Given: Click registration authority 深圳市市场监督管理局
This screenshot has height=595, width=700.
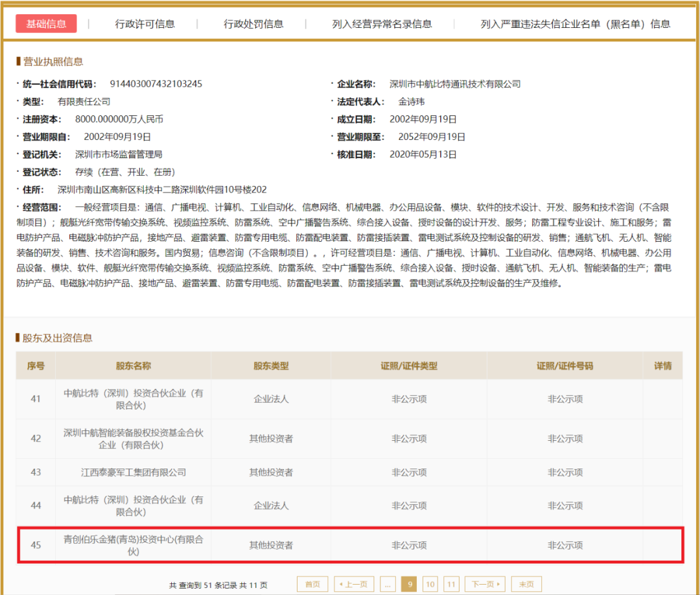Looking at the screenshot, I should (119, 154).
